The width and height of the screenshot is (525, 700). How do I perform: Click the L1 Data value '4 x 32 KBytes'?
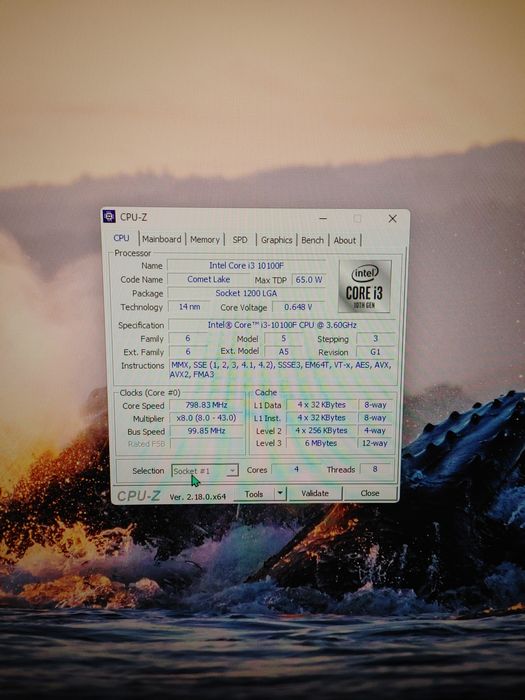coord(321,405)
